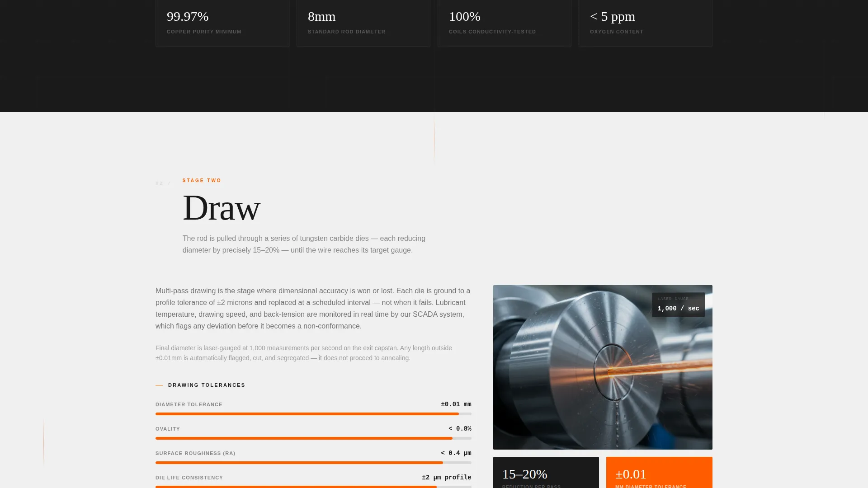Click the ±2 µm profile value

(447, 478)
